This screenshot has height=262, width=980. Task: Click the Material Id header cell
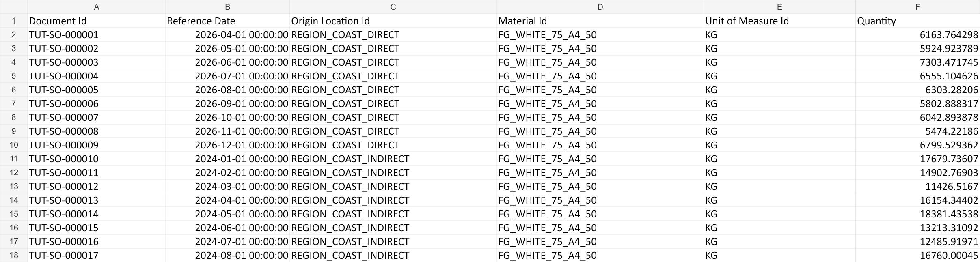600,21
